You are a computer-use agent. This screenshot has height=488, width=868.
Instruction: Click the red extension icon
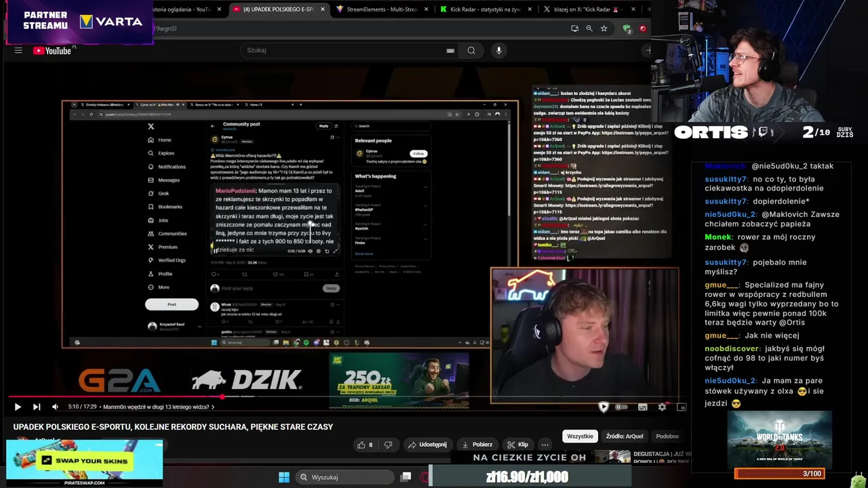642,28
